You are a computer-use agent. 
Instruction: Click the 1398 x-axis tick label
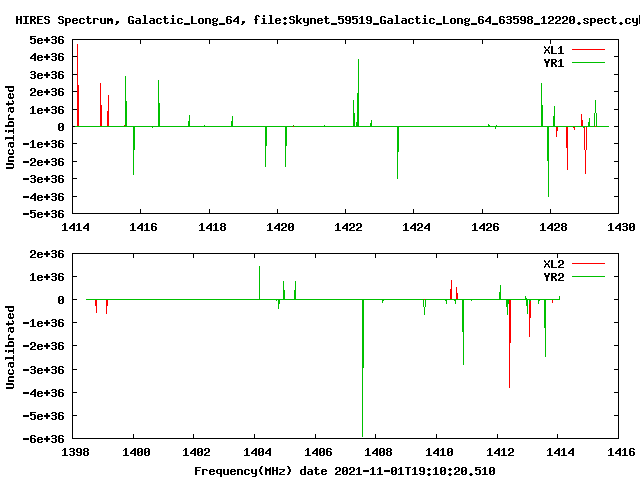click(75, 452)
